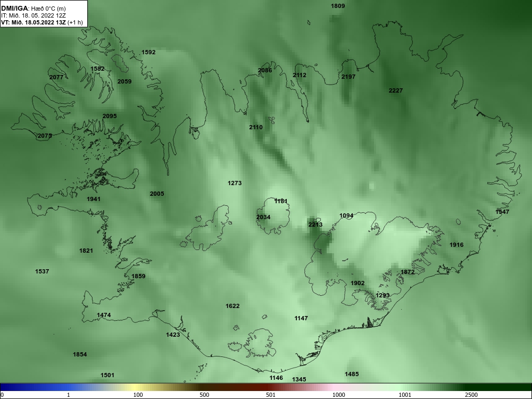The height and width of the screenshot is (399, 532).
Task: Click the 2034 height label
Action: [x=263, y=217]
